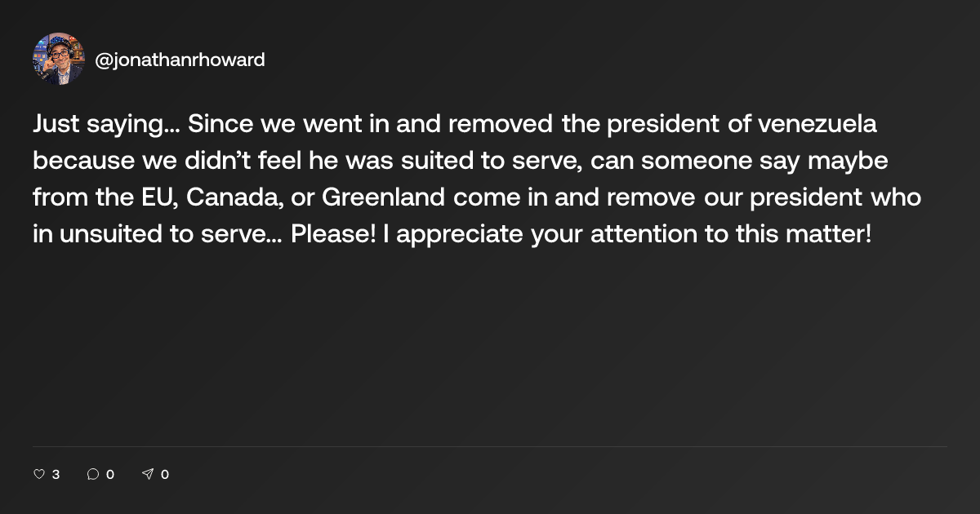
Task: Click the word "venezuela" in the post
Action: click(817, 125)
